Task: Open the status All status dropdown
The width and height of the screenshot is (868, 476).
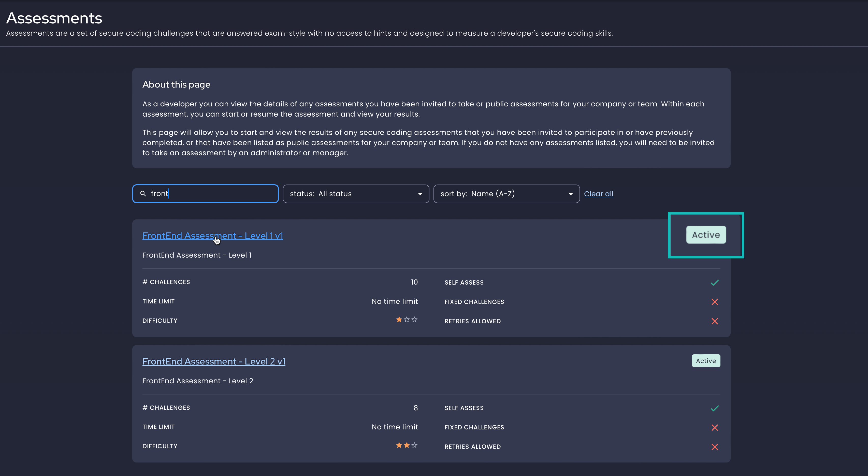Action: coord(356,193)
